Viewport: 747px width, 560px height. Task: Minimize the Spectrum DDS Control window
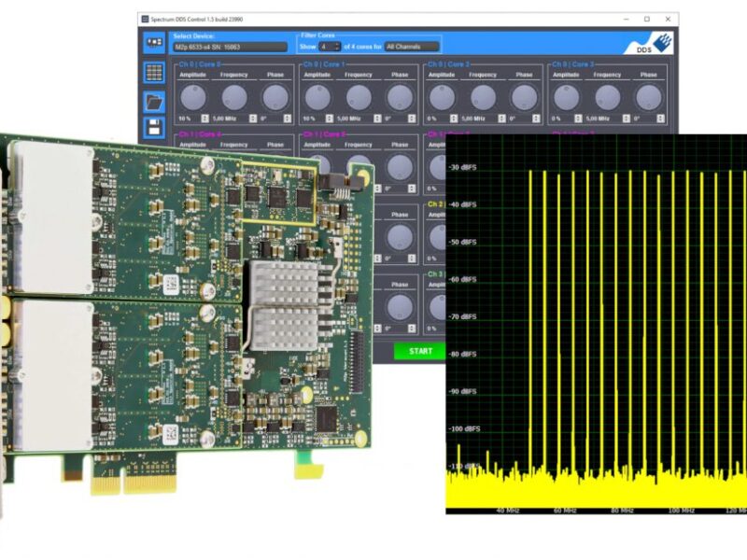(x=625, y=19)
